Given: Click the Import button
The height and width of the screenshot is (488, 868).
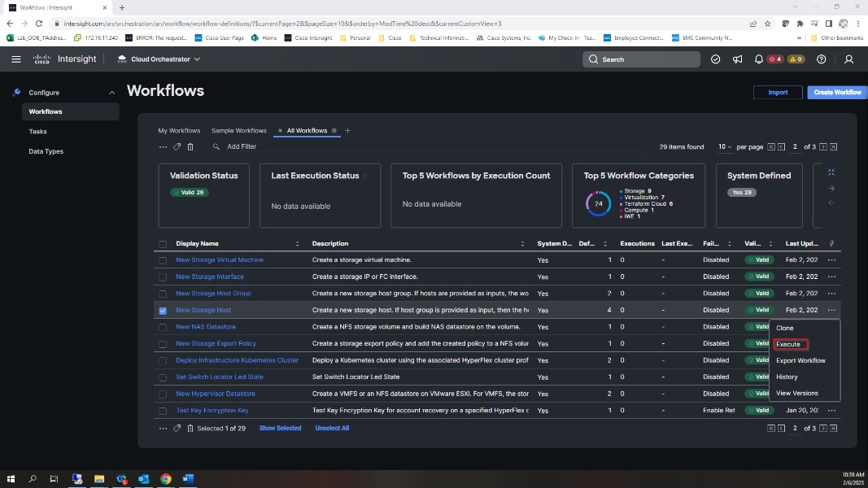Looking at the screenshot, I should (x=778, y=93).
